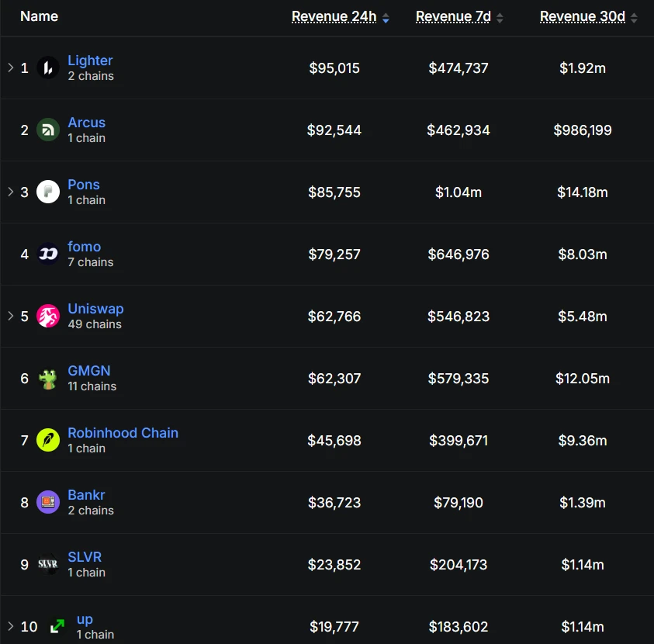Viewport: 654px width, 644px height.
Task: Sort by Revenue 30d arrows icon
Action: point(634,18)
